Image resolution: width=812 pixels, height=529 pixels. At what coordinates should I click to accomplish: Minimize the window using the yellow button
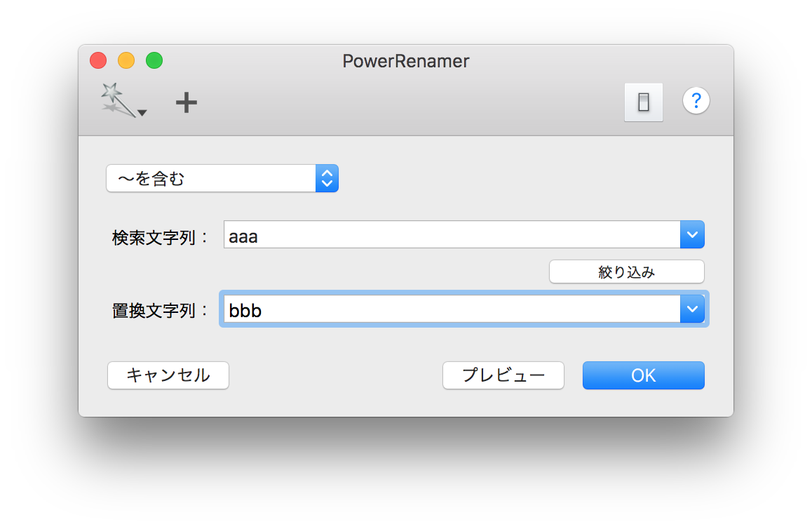(126, 61)
